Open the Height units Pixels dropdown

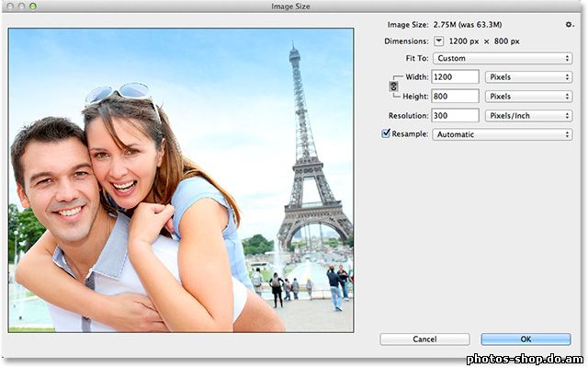click(528, 96)
